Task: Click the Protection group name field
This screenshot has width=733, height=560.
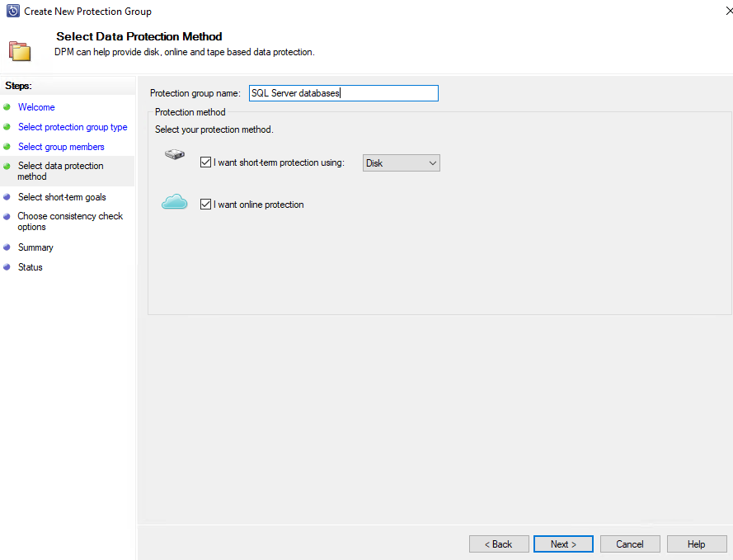Action: pos(344,93)
